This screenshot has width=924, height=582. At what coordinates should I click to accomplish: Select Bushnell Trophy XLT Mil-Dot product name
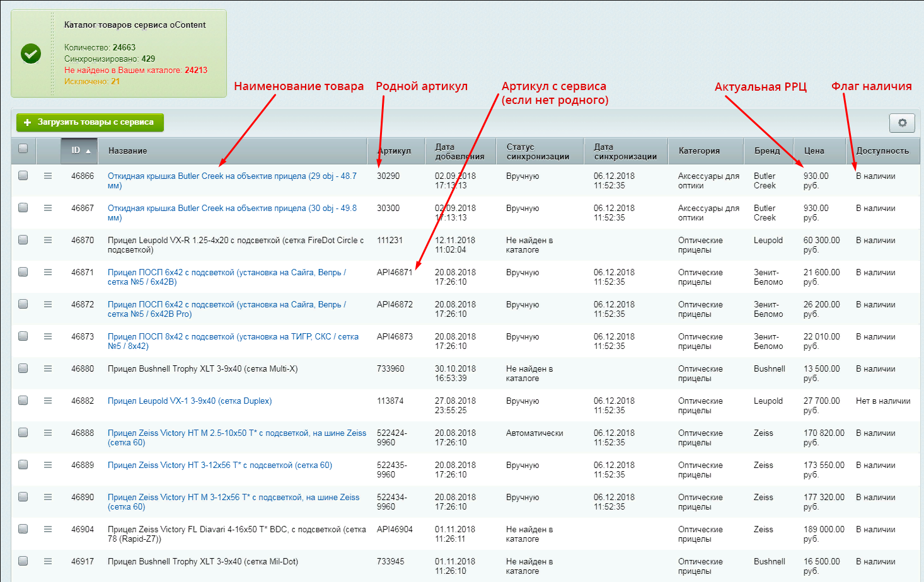click(x=203, y=561)
